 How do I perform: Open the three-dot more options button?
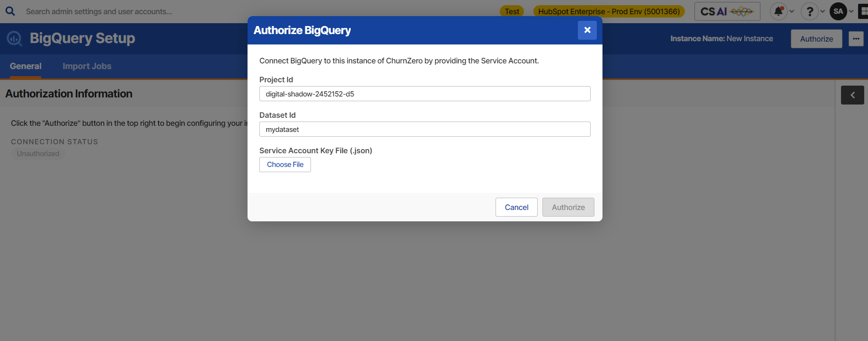[x=856, y=39]
